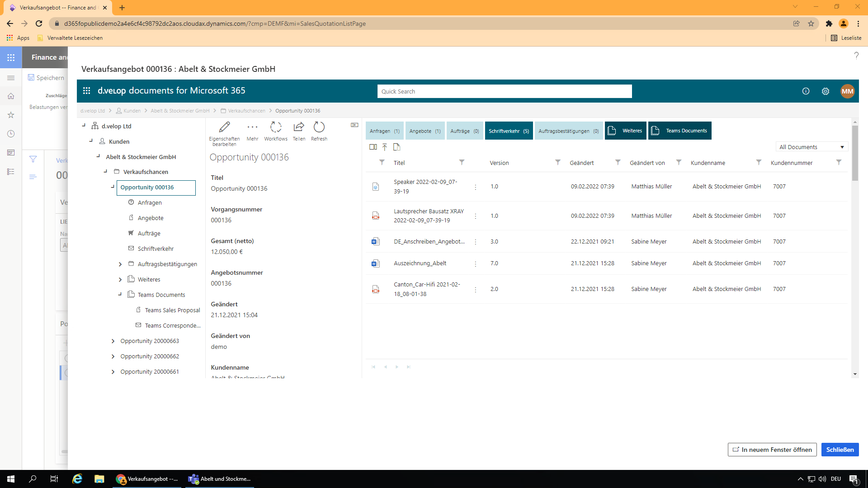Open File Explorer from taskbar
The width and height of the screenshot is (868, 488).
click(x=99, y=479)
